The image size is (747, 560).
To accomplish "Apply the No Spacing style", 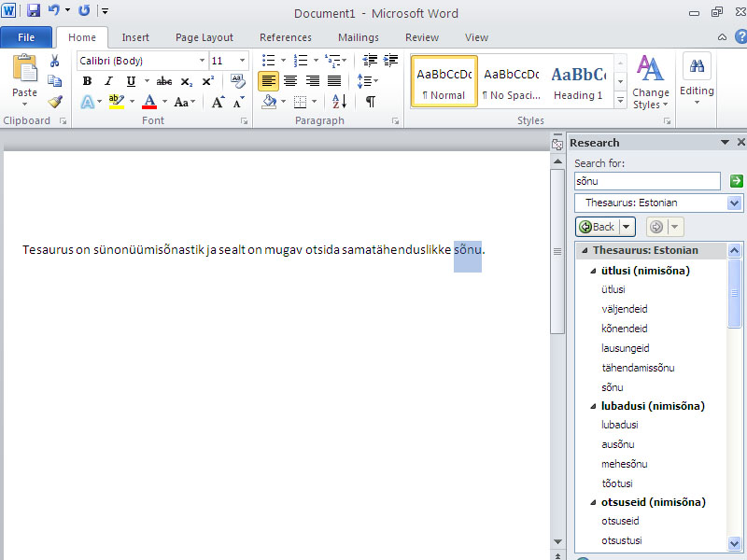I will click(511, 81).
